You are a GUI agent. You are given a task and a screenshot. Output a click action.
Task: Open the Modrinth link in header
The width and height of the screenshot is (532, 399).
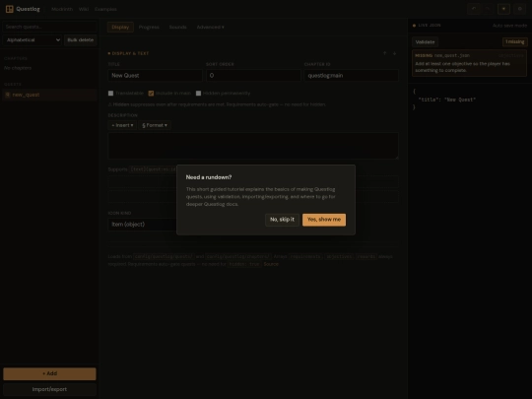point(62,9)
